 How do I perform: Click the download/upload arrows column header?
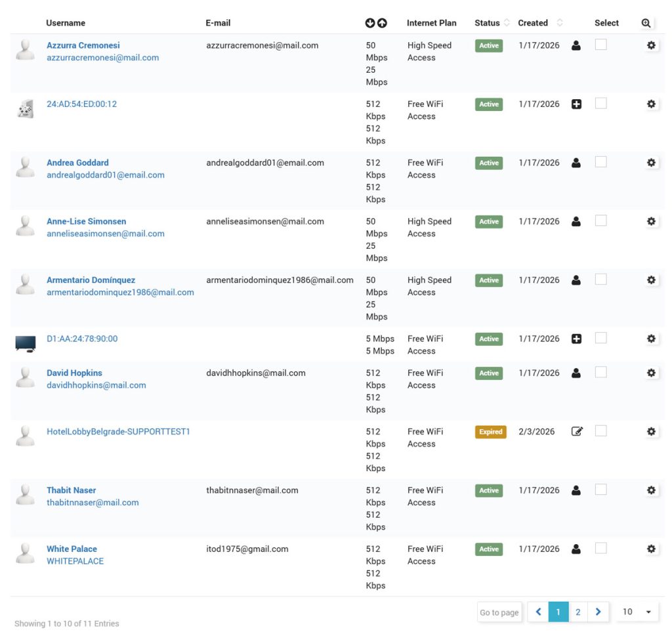coord(376,23)
